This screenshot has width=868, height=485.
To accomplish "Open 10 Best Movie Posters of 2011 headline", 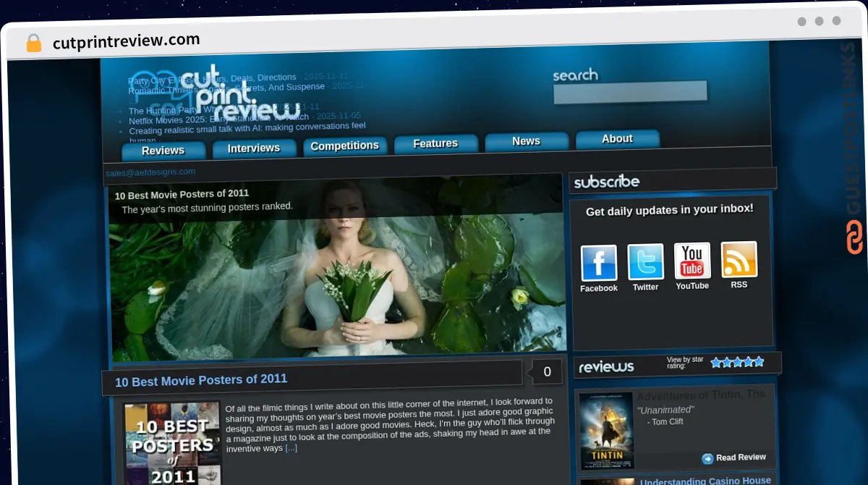I will (201, 379).
